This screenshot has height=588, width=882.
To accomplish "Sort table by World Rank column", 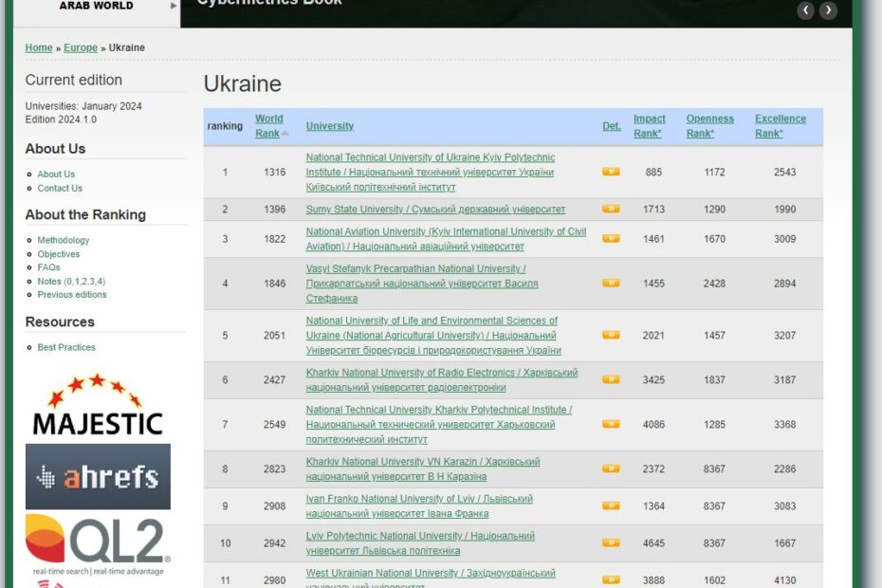I will click(268, 126).
